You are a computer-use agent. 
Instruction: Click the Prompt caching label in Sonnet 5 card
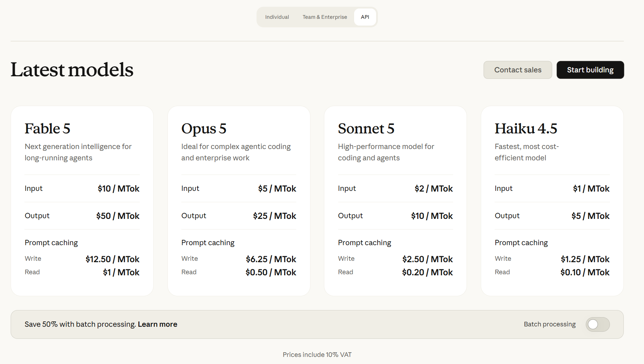coord(364,243)
